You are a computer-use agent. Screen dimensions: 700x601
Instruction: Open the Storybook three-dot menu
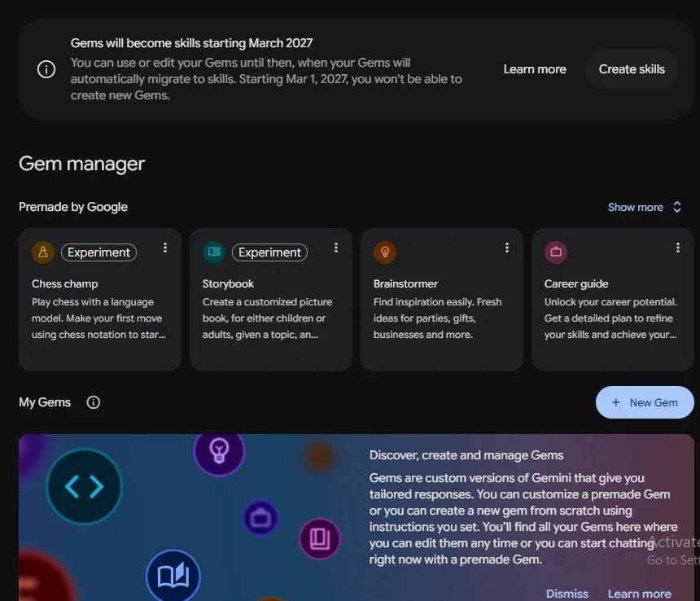[x=336, y=248]
